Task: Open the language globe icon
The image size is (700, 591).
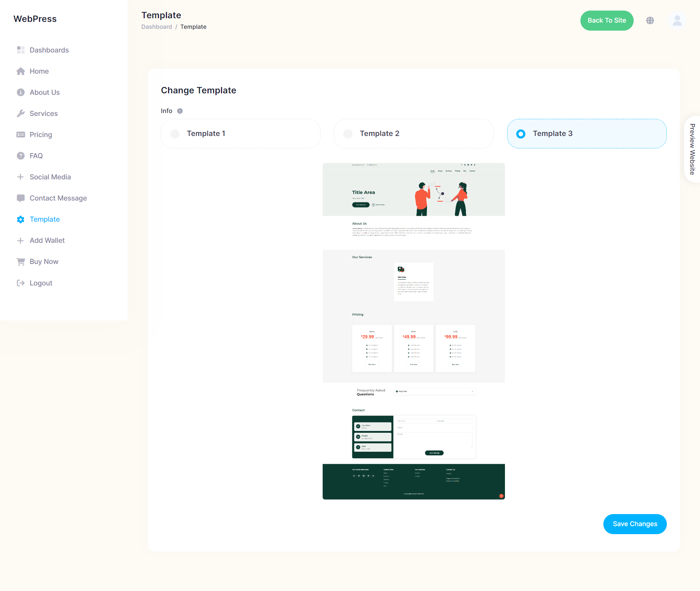Action: (650, 20)
